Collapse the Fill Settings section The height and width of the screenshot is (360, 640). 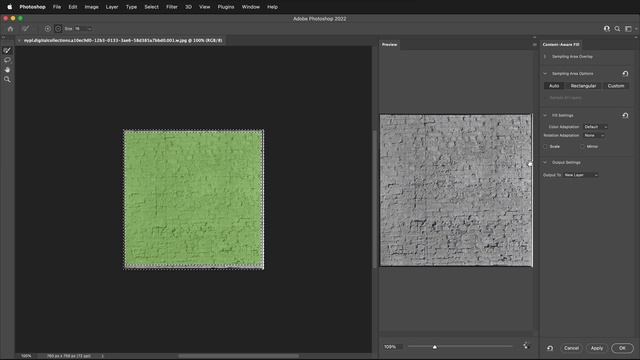click(x=545, y=116)
